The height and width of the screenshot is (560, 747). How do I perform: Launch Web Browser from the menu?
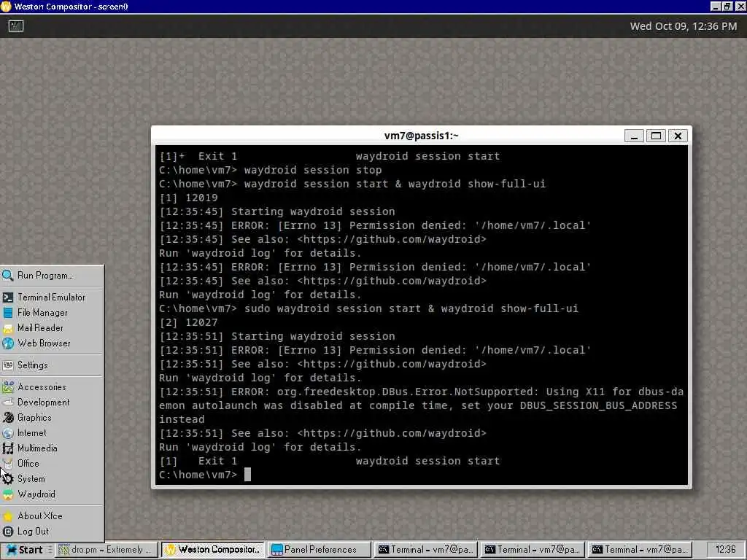pos(52,343)
